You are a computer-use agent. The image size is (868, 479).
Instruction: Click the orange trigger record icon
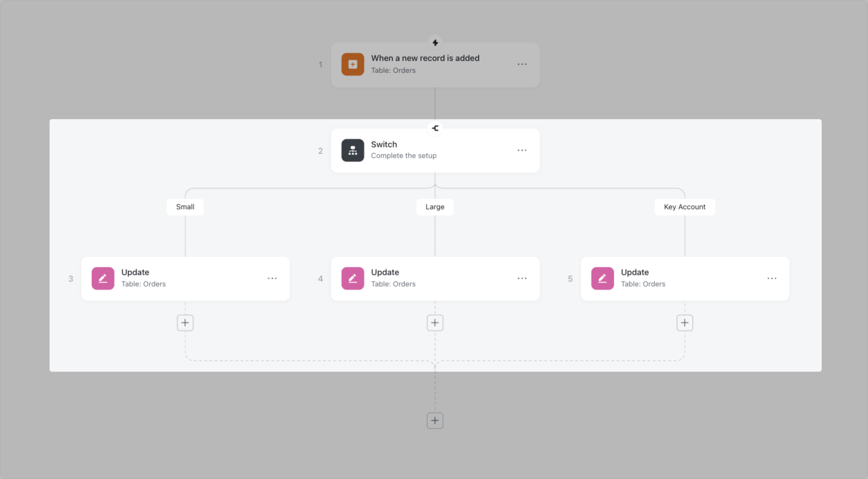point(353,64)
